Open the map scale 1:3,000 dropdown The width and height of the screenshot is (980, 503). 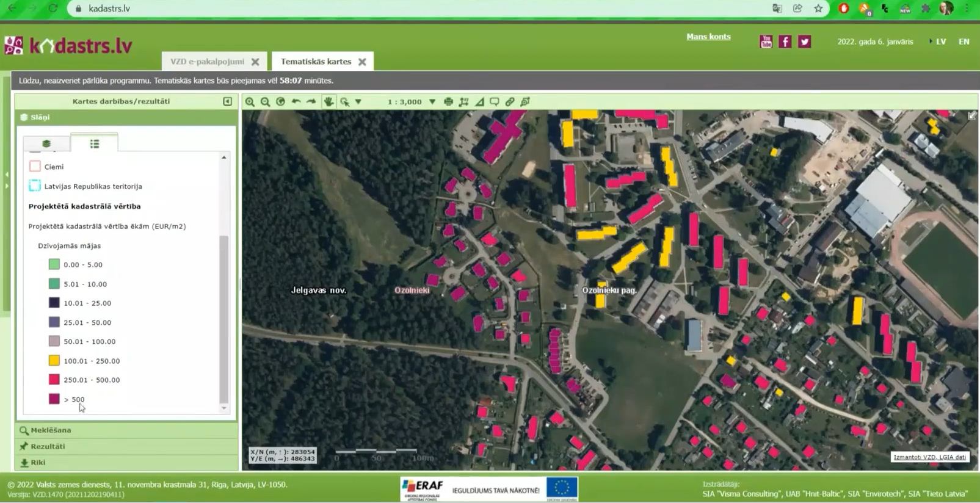pyautogui.click(x=432, y=102)
